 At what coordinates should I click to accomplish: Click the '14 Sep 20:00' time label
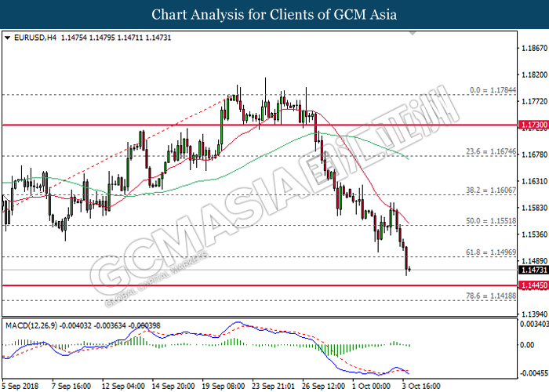(x=173, y=386)
